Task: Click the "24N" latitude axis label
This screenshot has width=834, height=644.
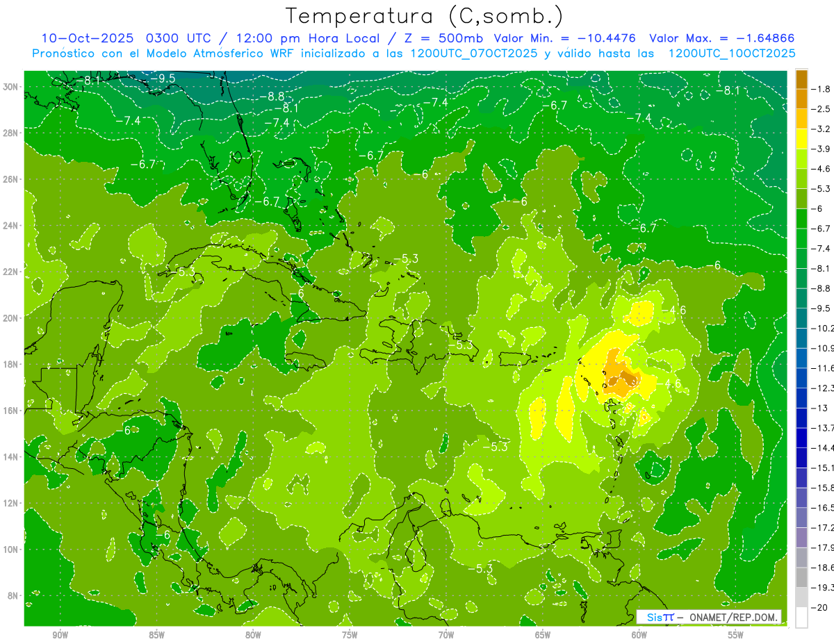Action: coord(10,226)
